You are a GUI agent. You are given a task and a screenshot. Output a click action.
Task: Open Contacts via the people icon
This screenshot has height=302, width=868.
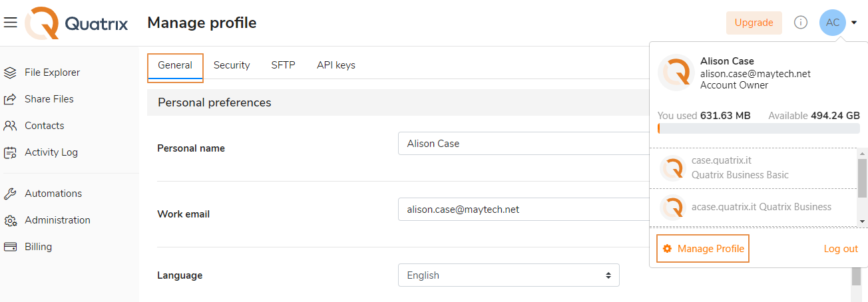click(x=10, y=126)
